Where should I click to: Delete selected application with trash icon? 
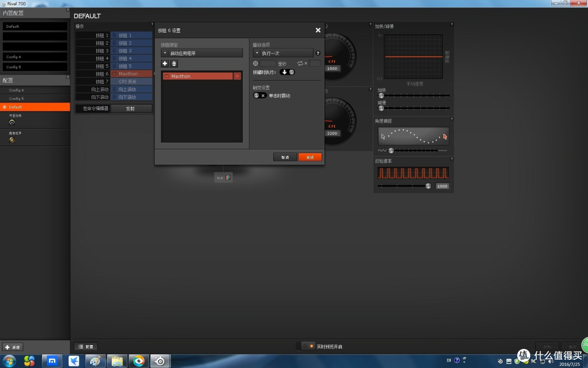click(174, 63)
